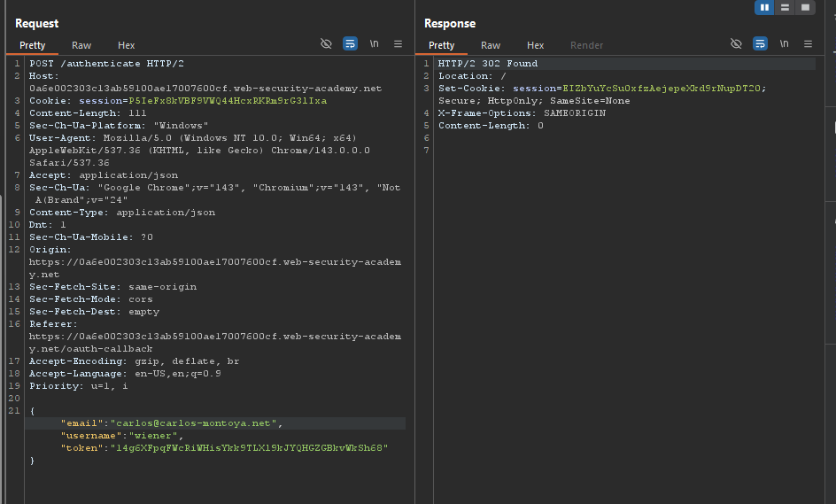This screenshot has height=504, width=836.
Task: Open Request panel hamburger options menu
Action: click(398, 43)
